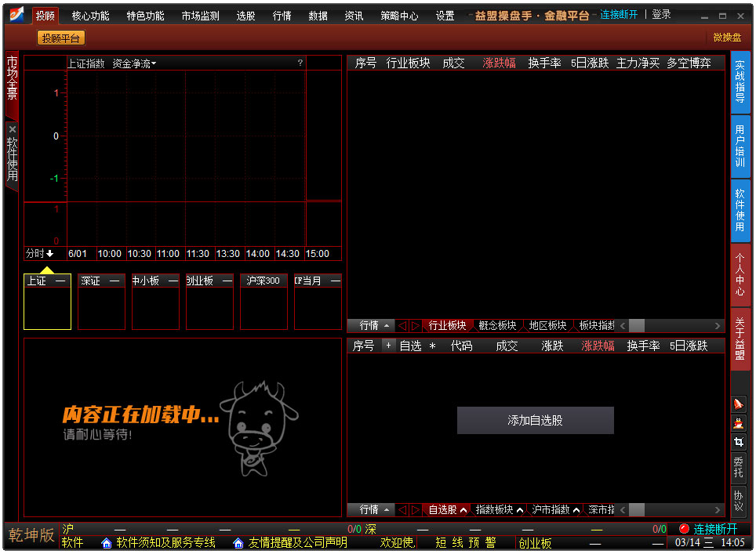756x554 pixels.
Task: Open the 策略中心 menu
Action: 399,16
